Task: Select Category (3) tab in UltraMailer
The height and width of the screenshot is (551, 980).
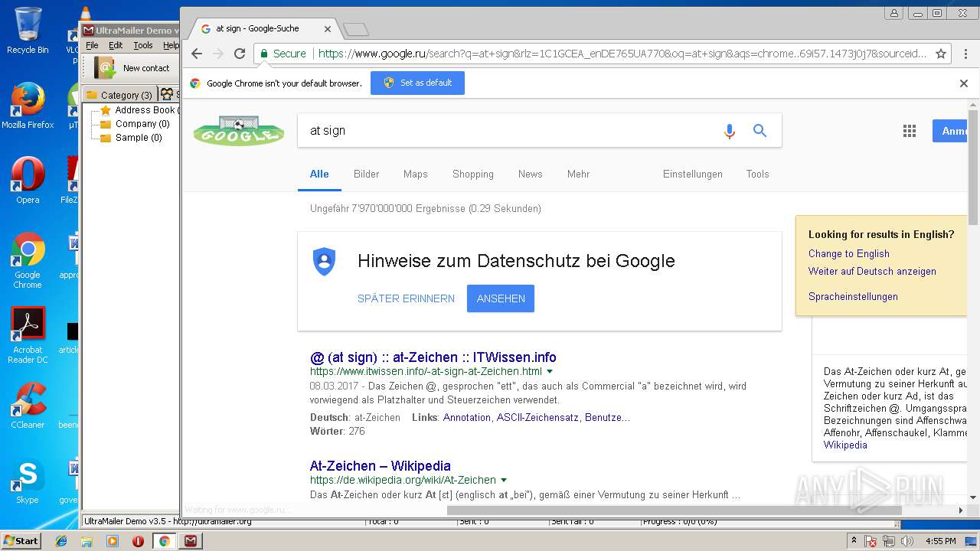Action: pos(119,95)
